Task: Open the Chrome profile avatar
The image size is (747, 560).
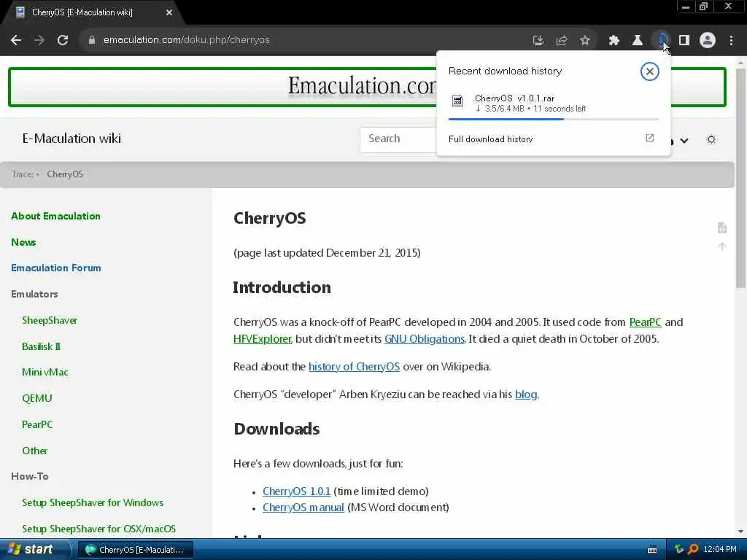Action: 708,41
